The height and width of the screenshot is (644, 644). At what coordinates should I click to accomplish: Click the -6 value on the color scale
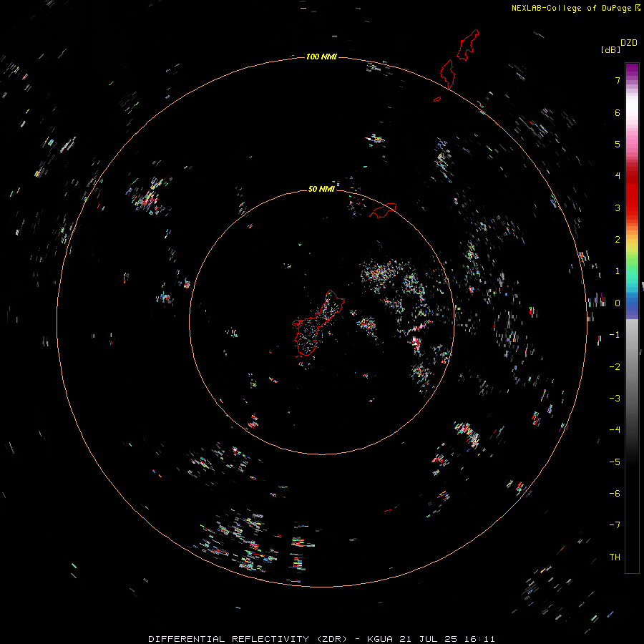tap(615, 494)
